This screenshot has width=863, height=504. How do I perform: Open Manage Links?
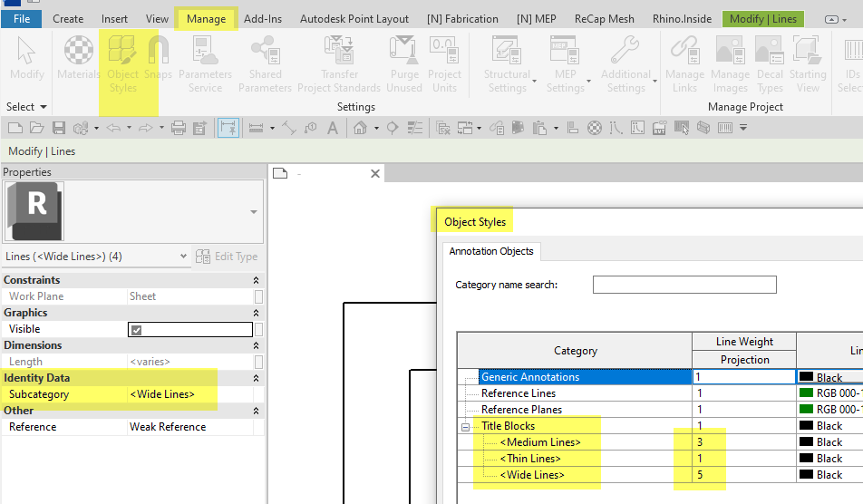(x=684, y=63)
